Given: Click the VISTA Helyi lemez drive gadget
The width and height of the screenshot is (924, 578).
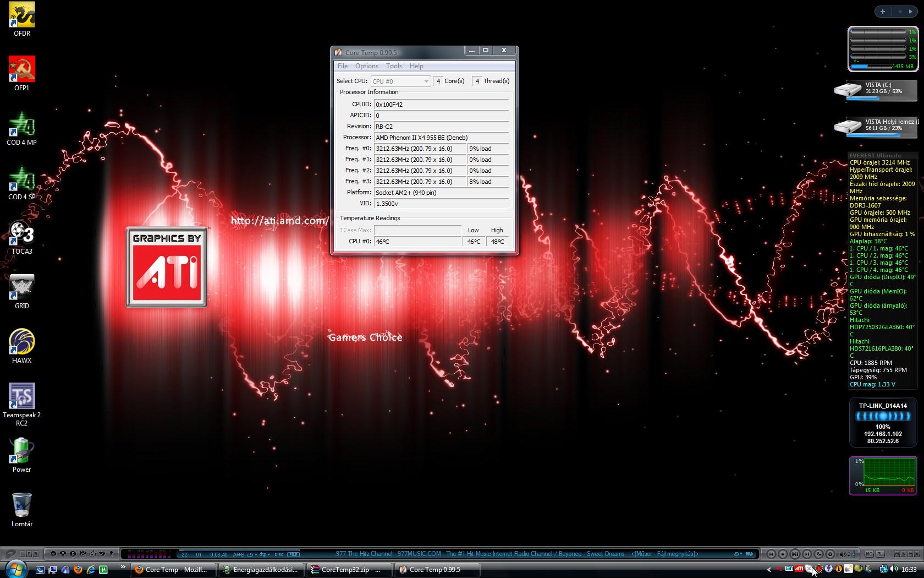Looking at the screenshot, I should [876, 127].
